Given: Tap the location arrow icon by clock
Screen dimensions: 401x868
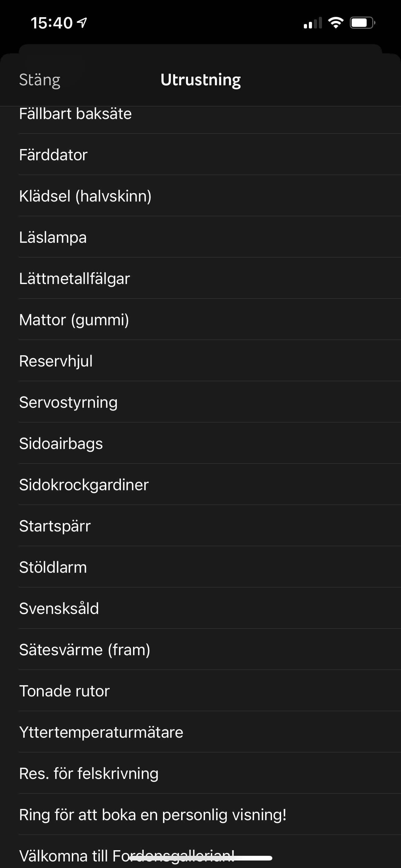Looking at the screenshot, I should pyautogui.click(x=82, y=22).
